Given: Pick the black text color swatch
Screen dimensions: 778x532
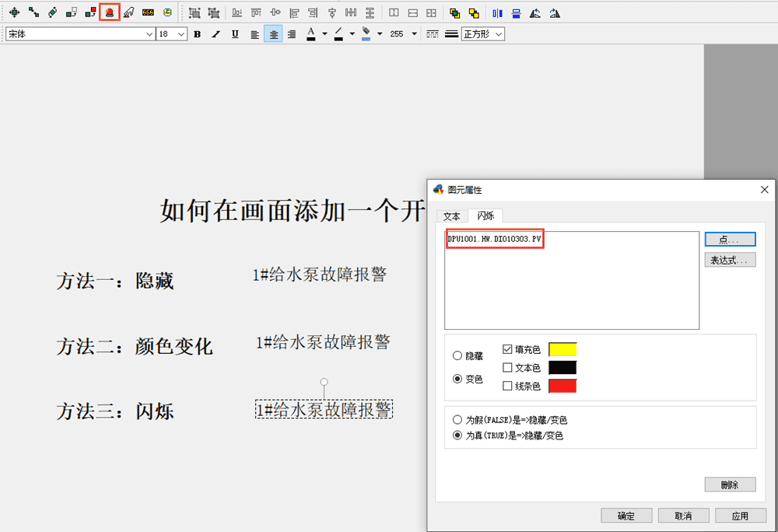Looking at the screenshot, I should click(562, 367).
